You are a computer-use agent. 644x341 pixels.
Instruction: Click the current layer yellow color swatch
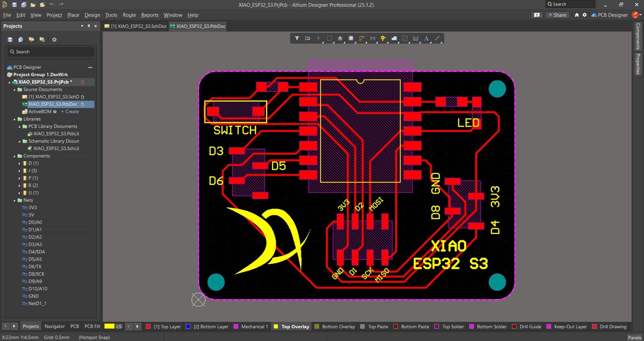pos(109,327)
